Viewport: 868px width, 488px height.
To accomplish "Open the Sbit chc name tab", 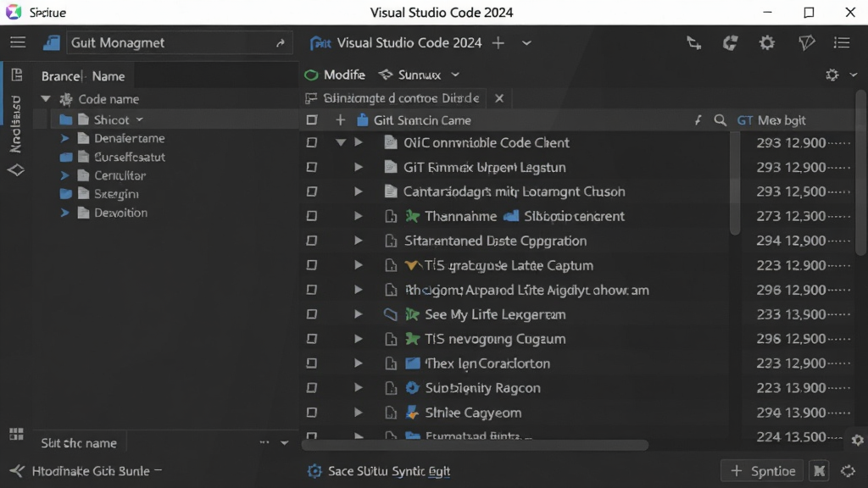I will click(79, 443).
